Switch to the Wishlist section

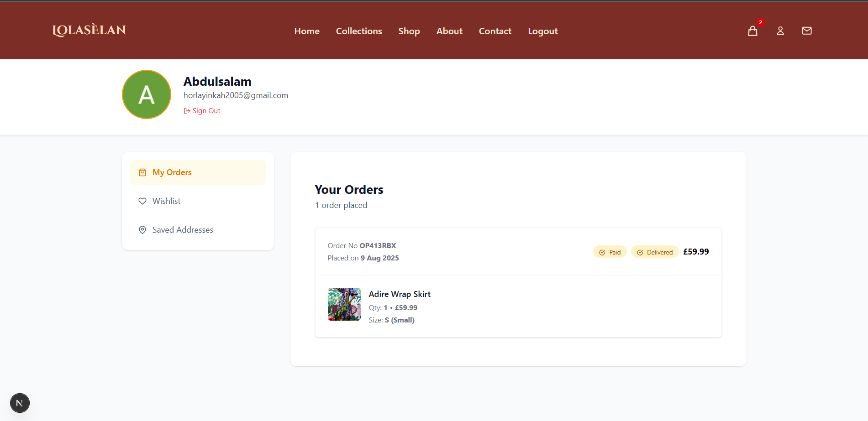(166, 201)
